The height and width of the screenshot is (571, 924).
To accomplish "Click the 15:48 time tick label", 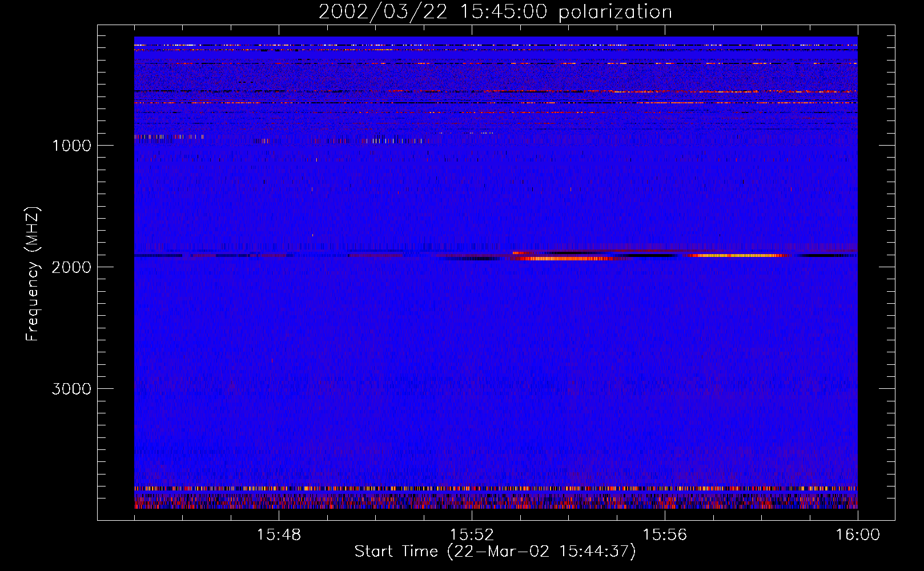I will (279, 535).
